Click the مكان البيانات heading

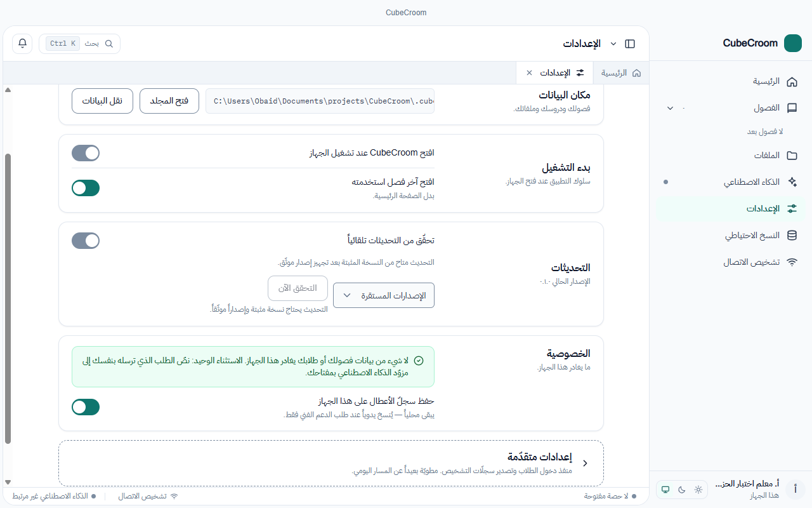[565, 95]
